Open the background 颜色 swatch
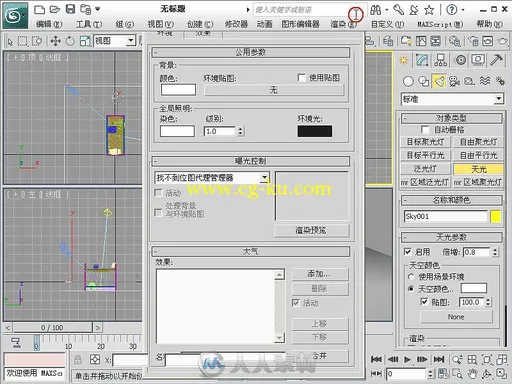The width and height of the screenshot is (512, 384). (178, 90)
